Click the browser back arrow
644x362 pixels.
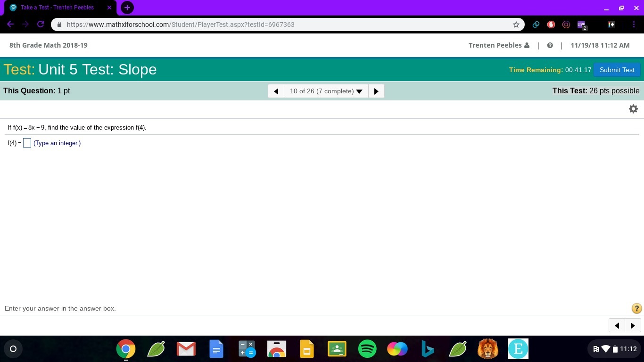pyautogui.click(x=10, y=25)
